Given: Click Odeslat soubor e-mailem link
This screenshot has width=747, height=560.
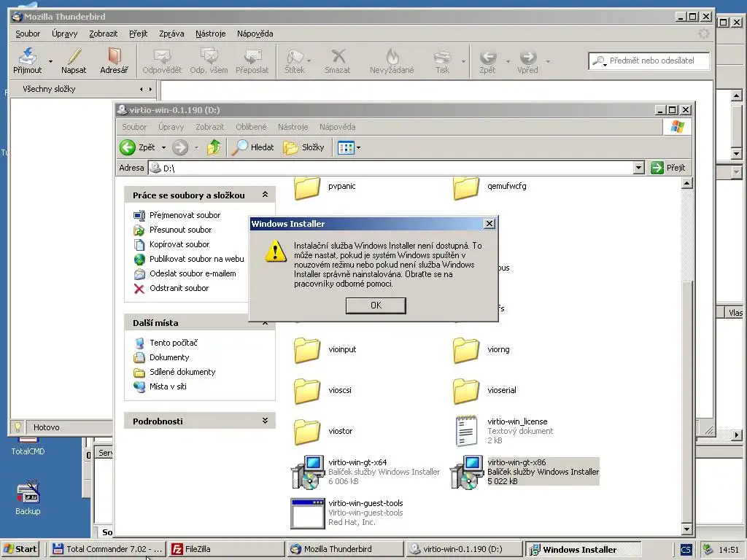Looking at the screenshot, I should [193, 273].
